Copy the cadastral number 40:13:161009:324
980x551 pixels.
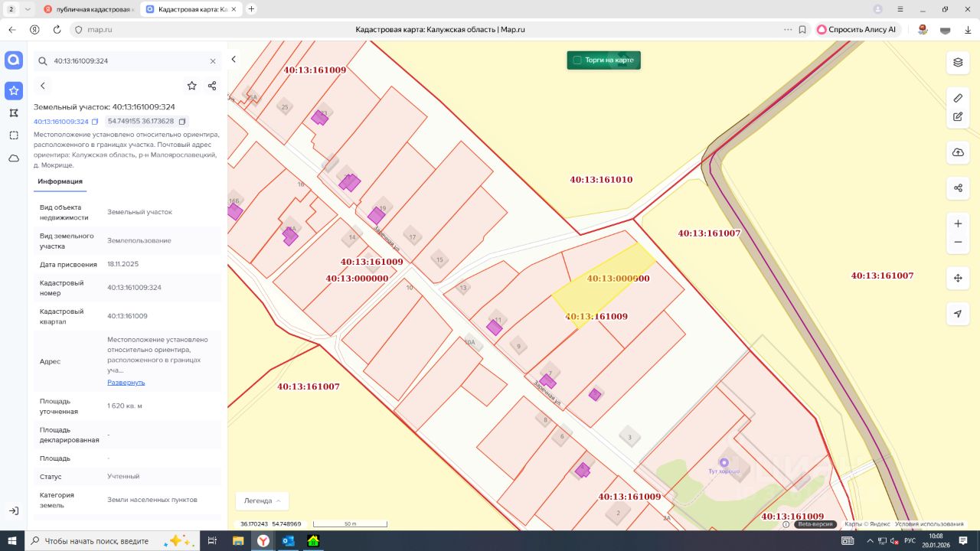95,122
